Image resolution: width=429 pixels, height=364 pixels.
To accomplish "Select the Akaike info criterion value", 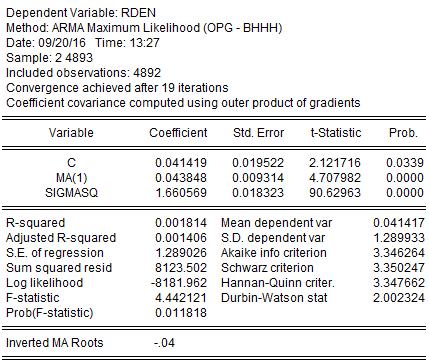I will [x=399, y=253].
